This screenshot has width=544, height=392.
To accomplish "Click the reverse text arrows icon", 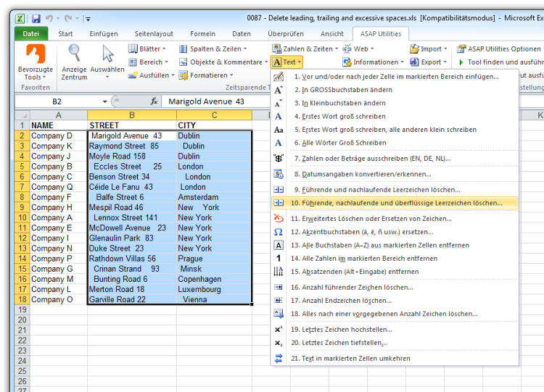I will point(279,359).
